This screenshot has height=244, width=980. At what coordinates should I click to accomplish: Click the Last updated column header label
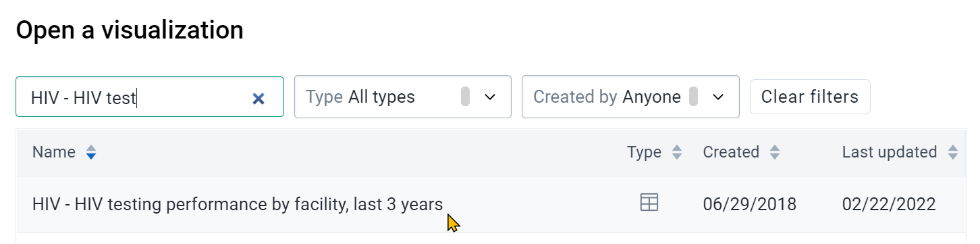point(890,152)
